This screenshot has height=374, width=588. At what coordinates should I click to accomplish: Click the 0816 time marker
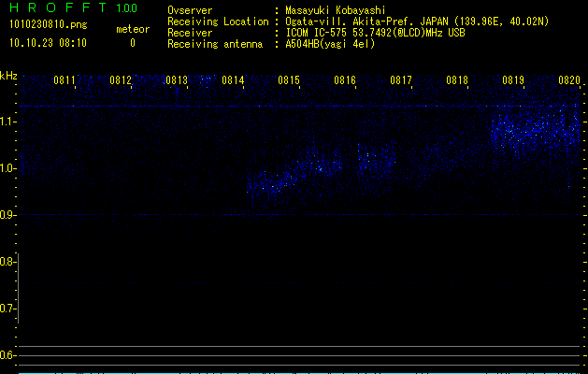tap(345, 80)
